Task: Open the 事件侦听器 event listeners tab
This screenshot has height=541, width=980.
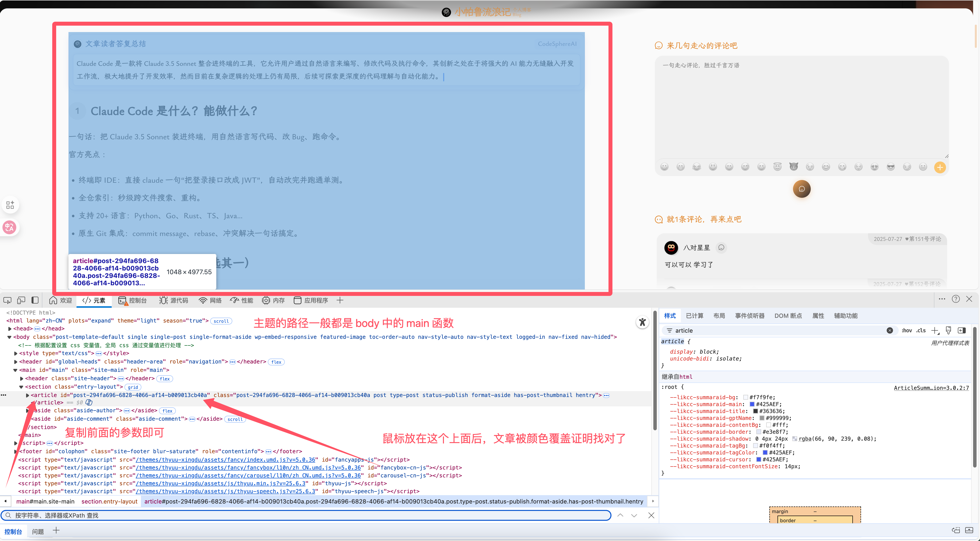Action: (750, 316)
